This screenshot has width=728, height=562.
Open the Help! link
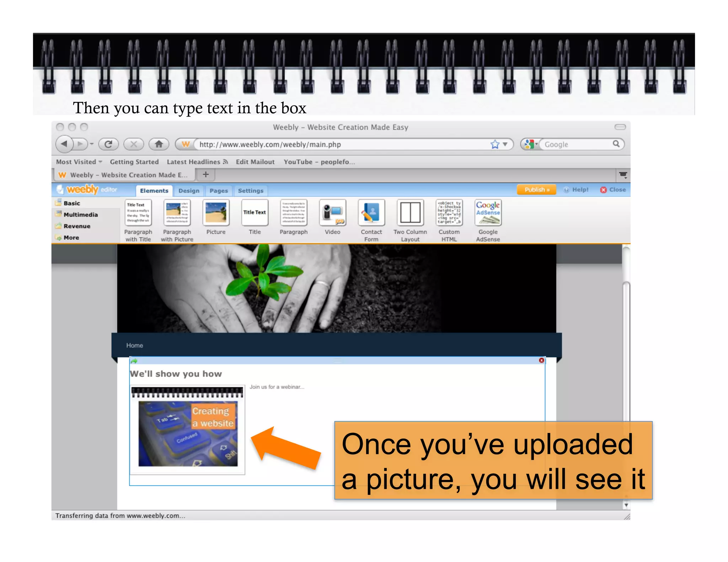click(x=576, y=190)
